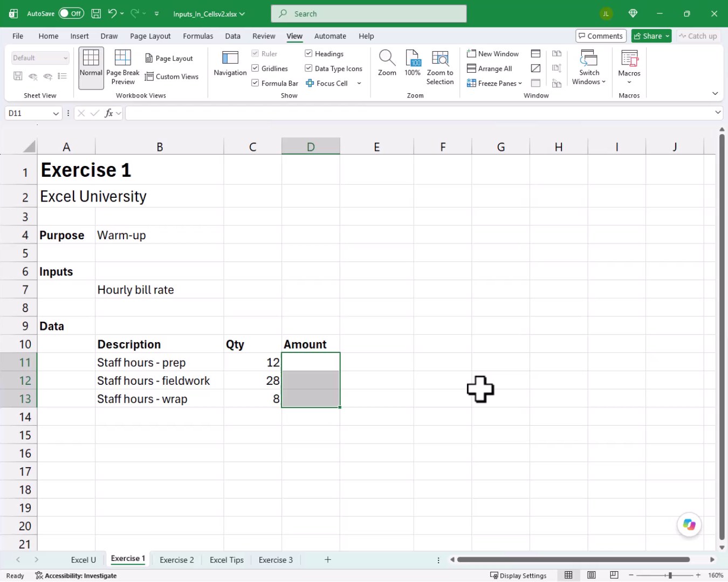Open the Formulas ribbon tab

tap(198, 36)
